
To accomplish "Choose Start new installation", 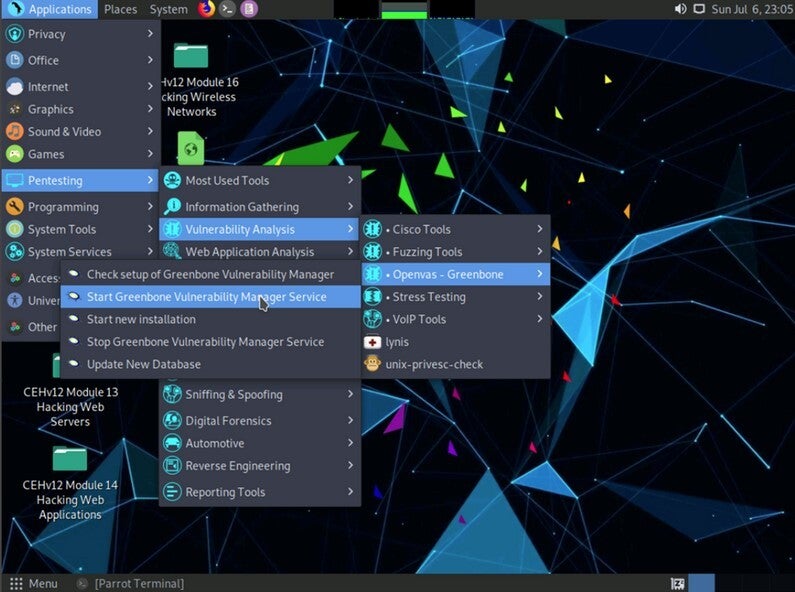I will click(x=210, y=319).
